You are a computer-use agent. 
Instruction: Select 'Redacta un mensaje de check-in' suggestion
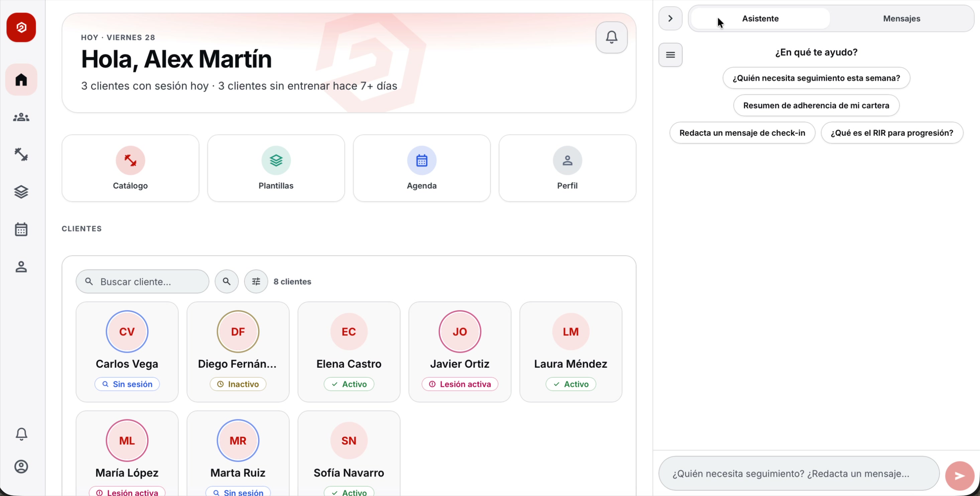click(742, 133)
